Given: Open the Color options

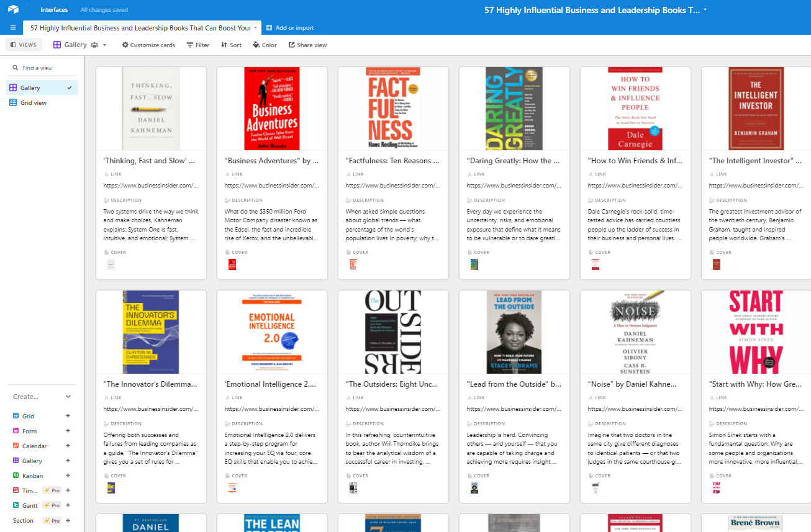Looking at the screenshot, I should click(x=265, y=45).
